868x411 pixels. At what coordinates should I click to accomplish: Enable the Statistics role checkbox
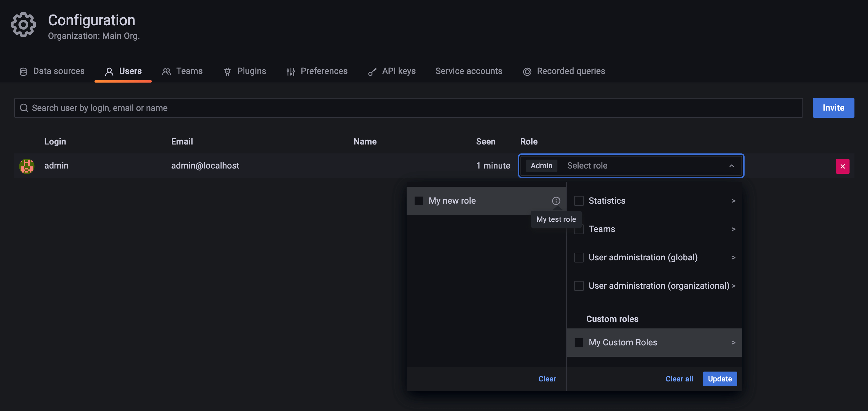(x=579, y=201)
